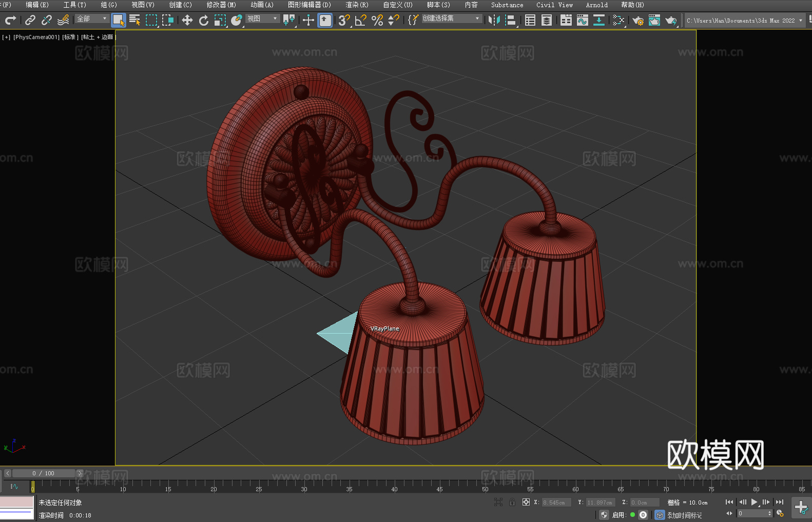Open the Rendered Frame Window

[x=654, y=20]
